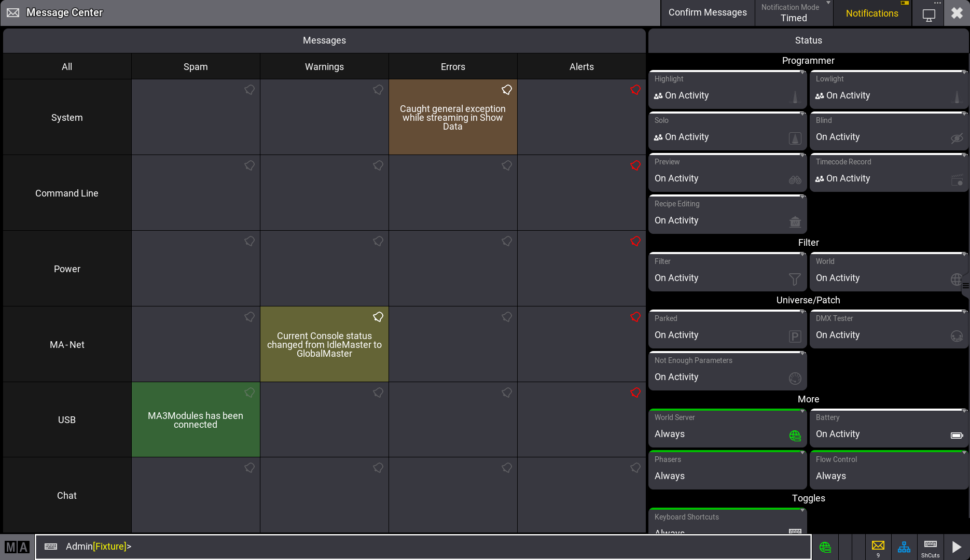Open the on-screen keyboard icon in command line
The height and width of the screenshot is (560, 970).
click(51, 547)
